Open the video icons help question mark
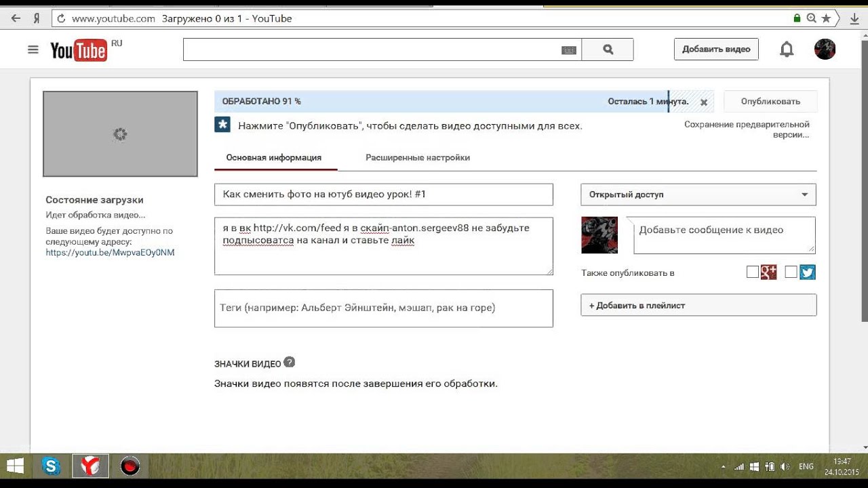The height and width of the screenshot is (488, 868). [290, 362]
